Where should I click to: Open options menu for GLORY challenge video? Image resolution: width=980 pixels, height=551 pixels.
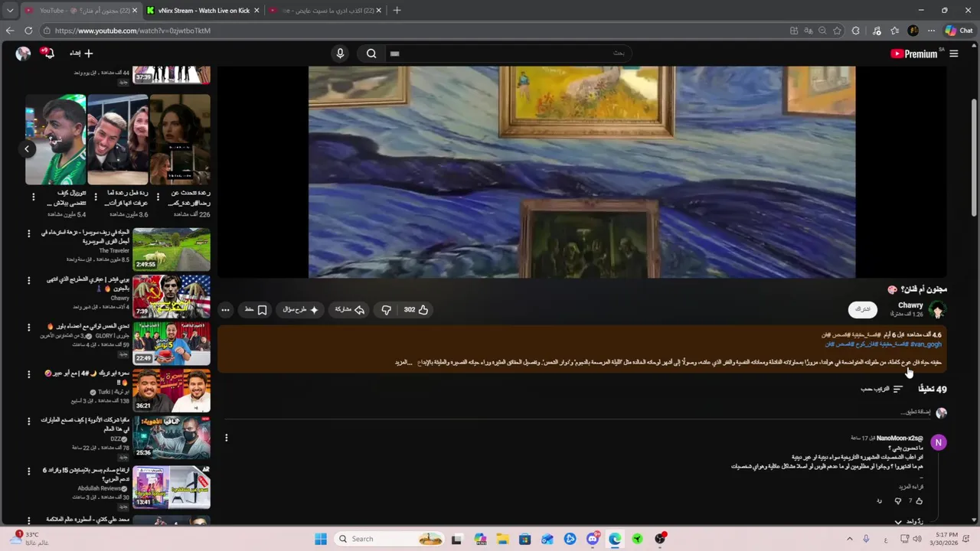click(29, 328)
